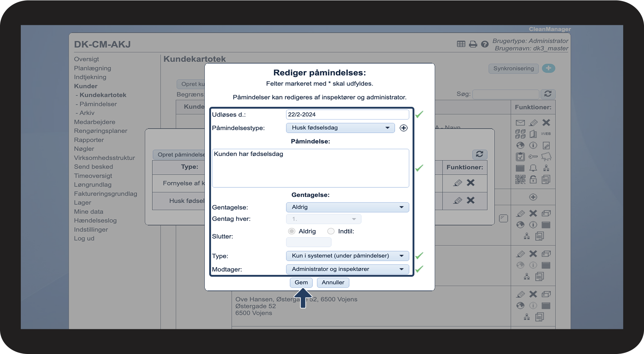The width and height of the screenshot is (644, 354).
Task: Click the QR code icon under Funktioner
Action: (x=520, y=179)
